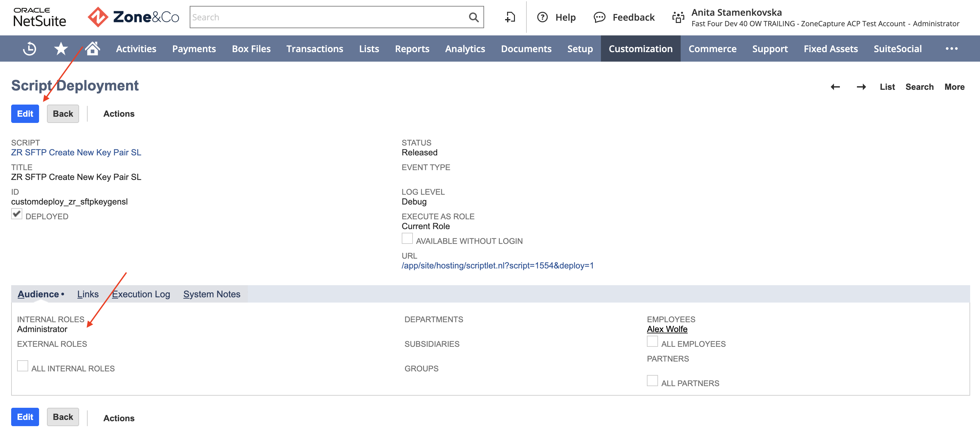Switch roles via the roles icon
This screenshot has height=434, width=980.
tap(678, 17)
